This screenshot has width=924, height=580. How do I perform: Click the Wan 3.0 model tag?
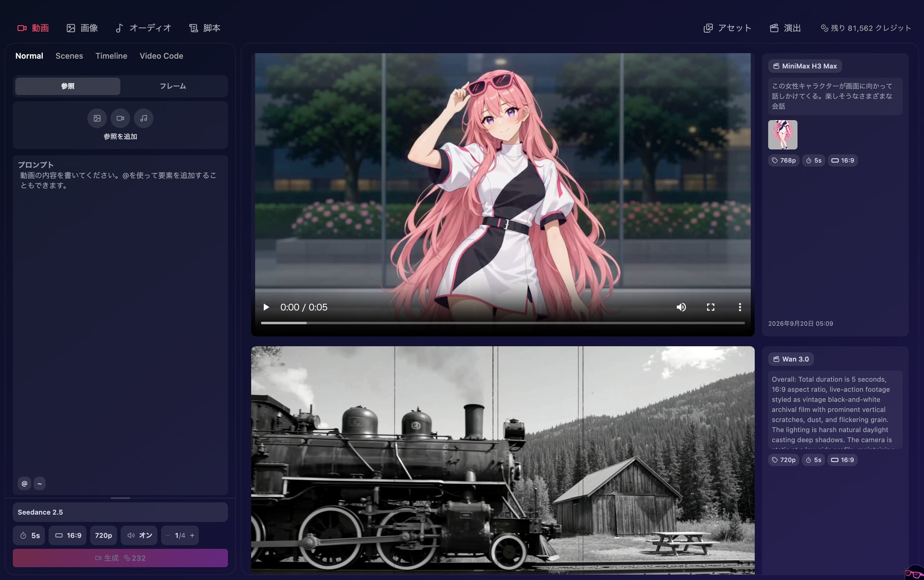(x=791, y=359)
